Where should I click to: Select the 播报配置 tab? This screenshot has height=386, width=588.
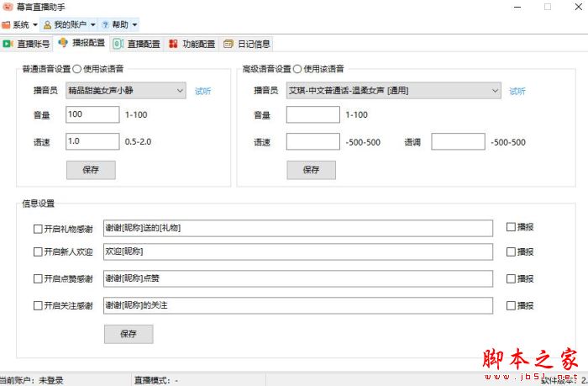pyautogui.click(x=81, y=43)
